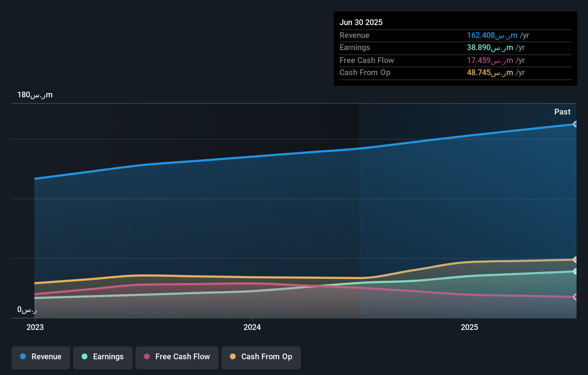
Task: Click the yellow Cash From Op legend dot
Action: coord(233,356)
